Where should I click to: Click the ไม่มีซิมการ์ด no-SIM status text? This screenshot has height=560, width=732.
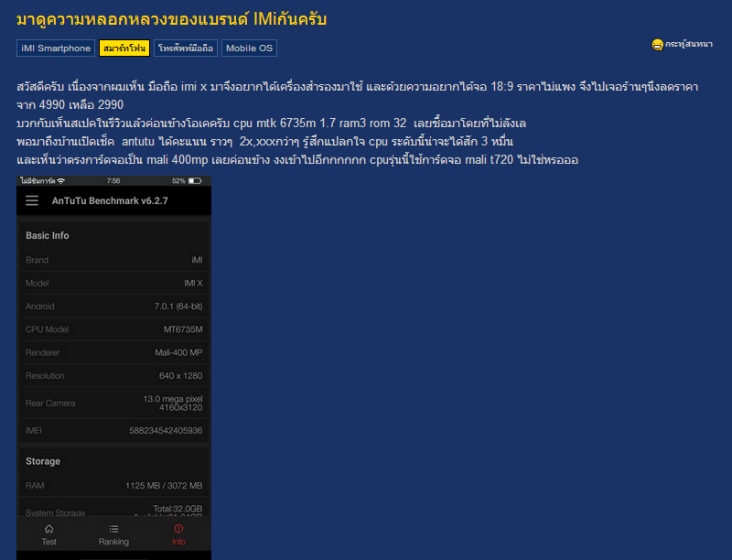38,180
